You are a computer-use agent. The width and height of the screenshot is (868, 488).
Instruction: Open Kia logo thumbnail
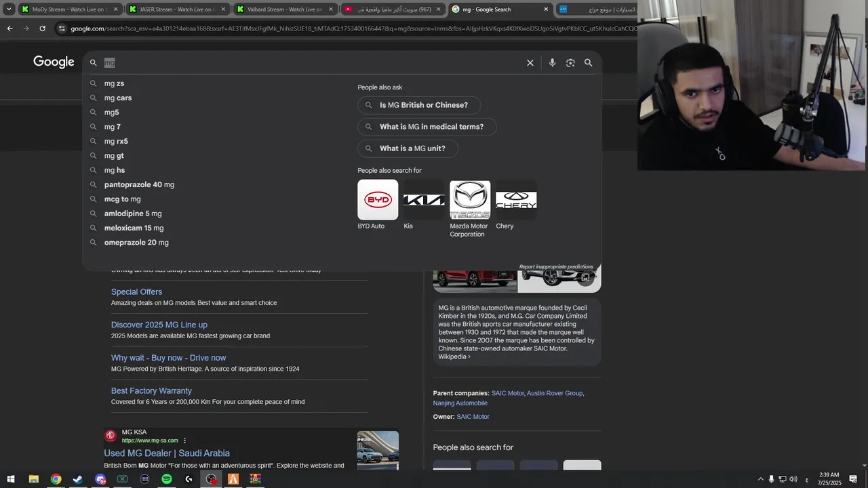pyautogui.click(x=424, y=199)
